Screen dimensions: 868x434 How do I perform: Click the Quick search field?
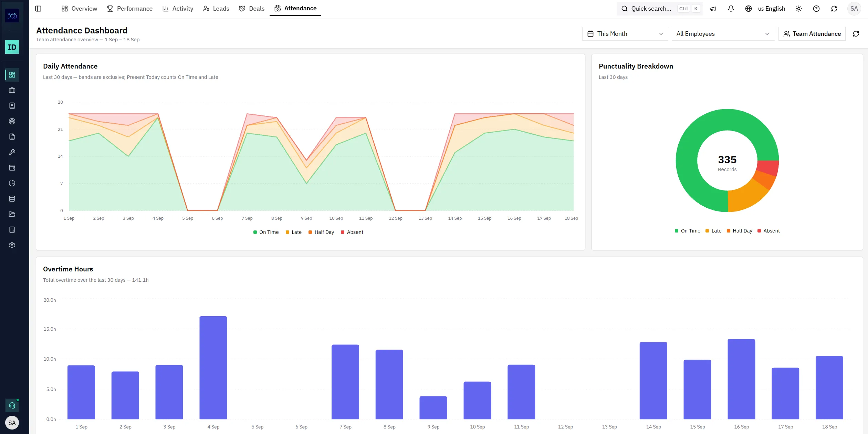coord(660,9)
